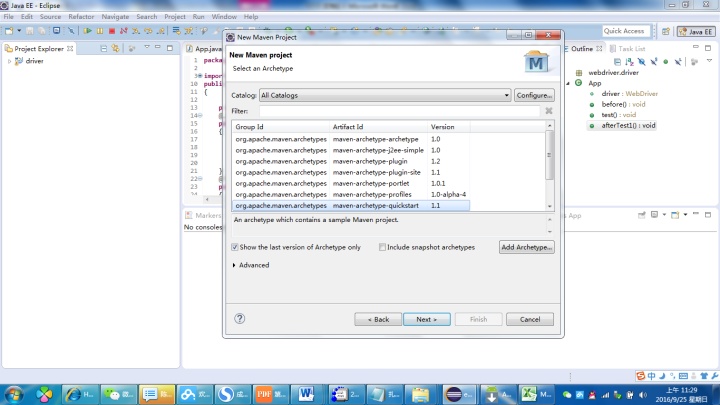
Task: Toggle Show the last version of Archetype only
Action: click(x=235, y=247)
